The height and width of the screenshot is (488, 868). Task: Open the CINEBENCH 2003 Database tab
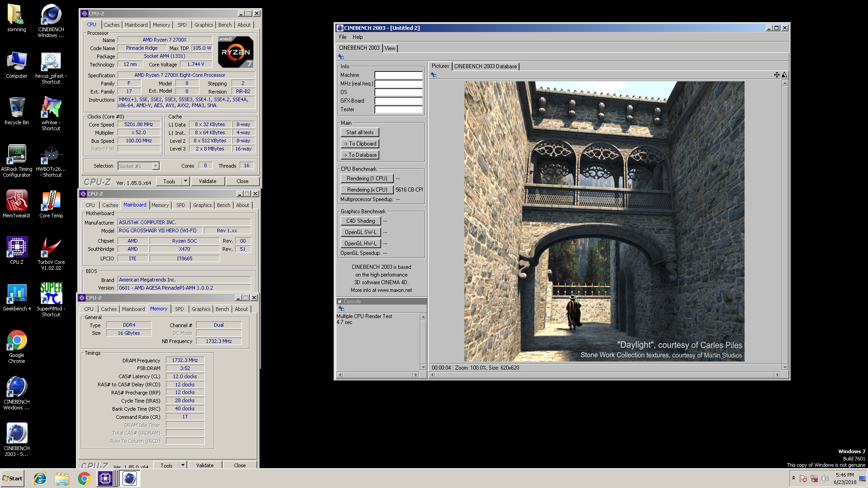pos(486,66)
